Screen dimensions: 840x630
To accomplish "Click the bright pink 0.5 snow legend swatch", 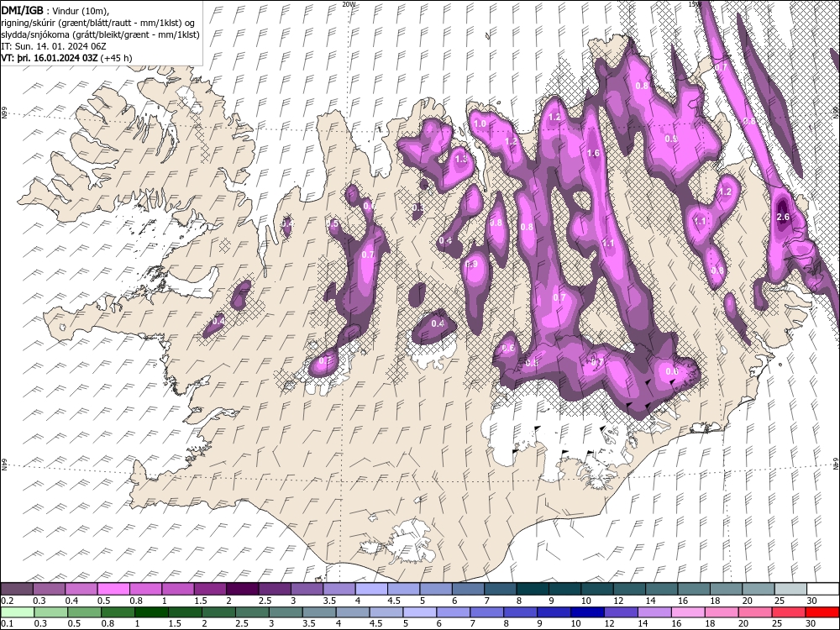I will click(113, 590).
